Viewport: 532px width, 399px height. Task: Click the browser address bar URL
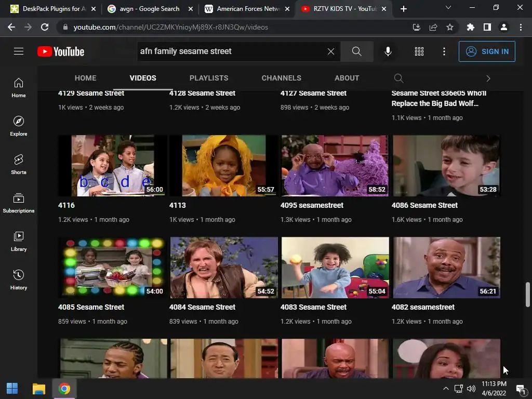click(170, 27)
